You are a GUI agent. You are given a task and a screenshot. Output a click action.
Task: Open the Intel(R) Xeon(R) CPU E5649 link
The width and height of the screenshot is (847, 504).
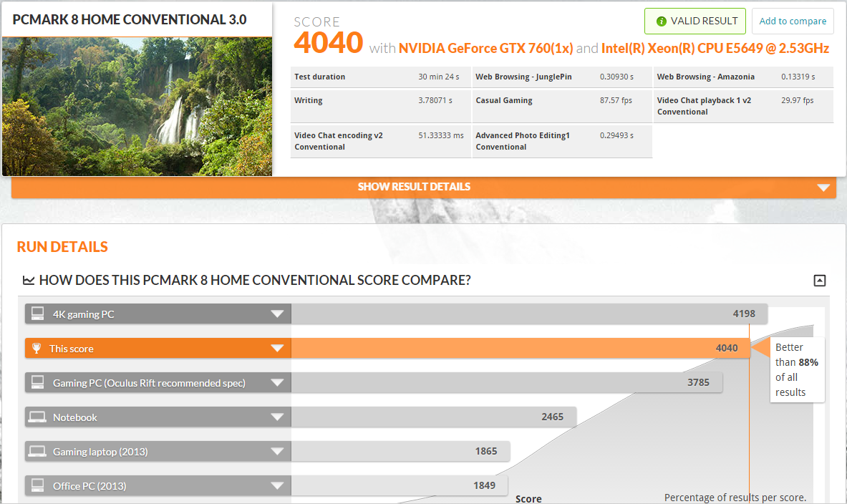[715, 48]
